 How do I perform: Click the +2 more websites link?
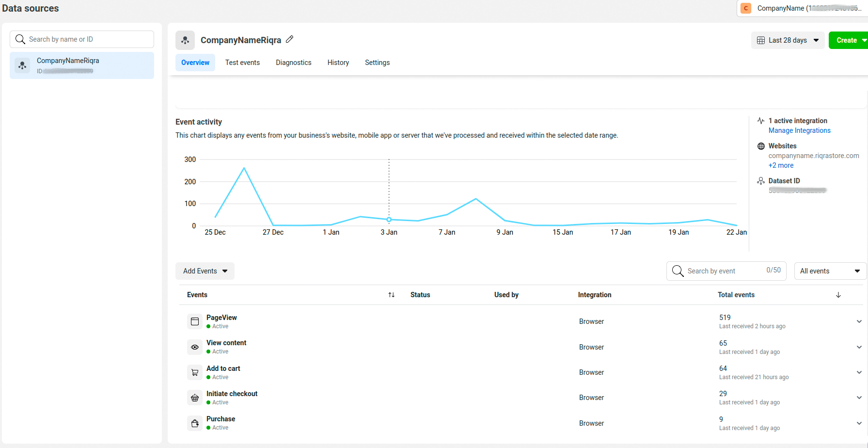781,165
